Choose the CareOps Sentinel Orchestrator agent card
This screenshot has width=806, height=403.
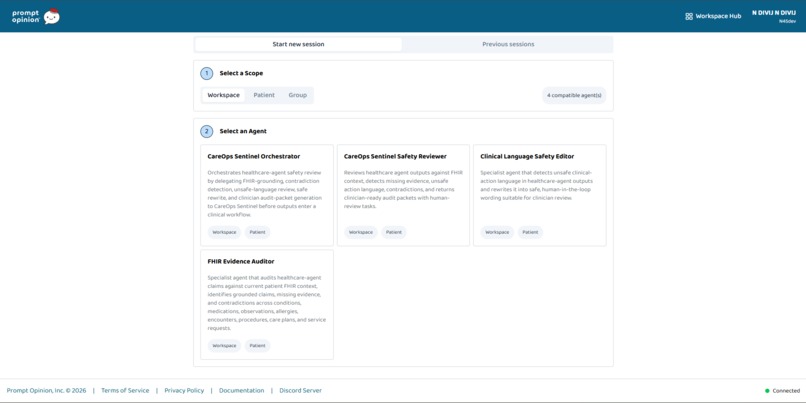point(267,195)
